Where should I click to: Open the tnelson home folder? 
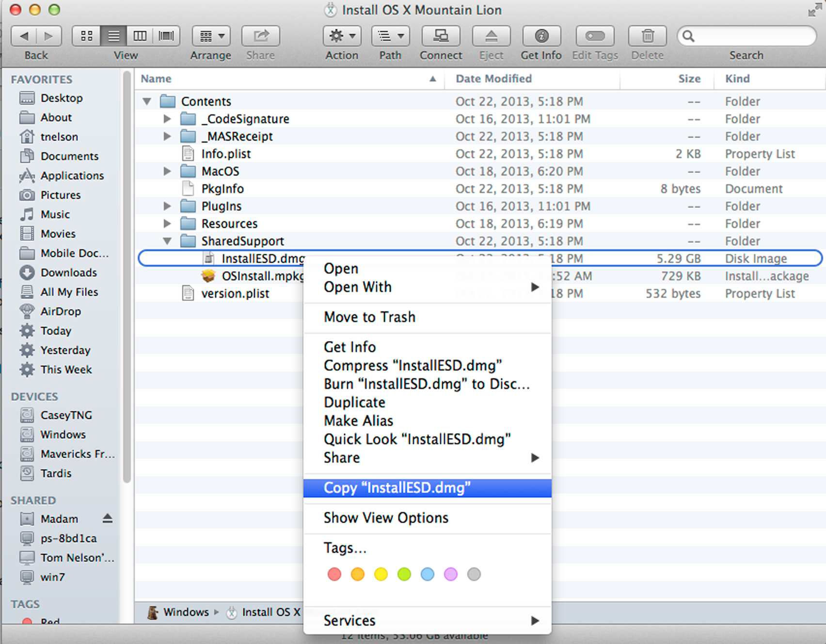[59, 137]
